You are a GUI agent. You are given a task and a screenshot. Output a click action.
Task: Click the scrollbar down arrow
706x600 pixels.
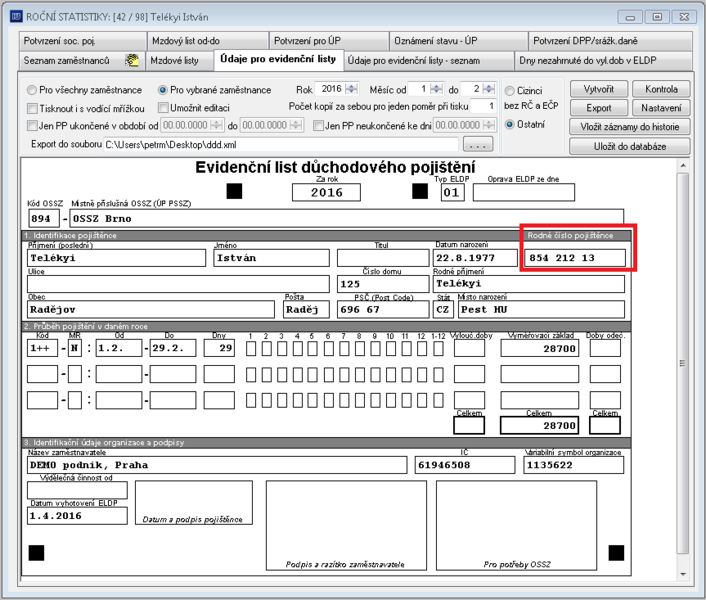683,574
